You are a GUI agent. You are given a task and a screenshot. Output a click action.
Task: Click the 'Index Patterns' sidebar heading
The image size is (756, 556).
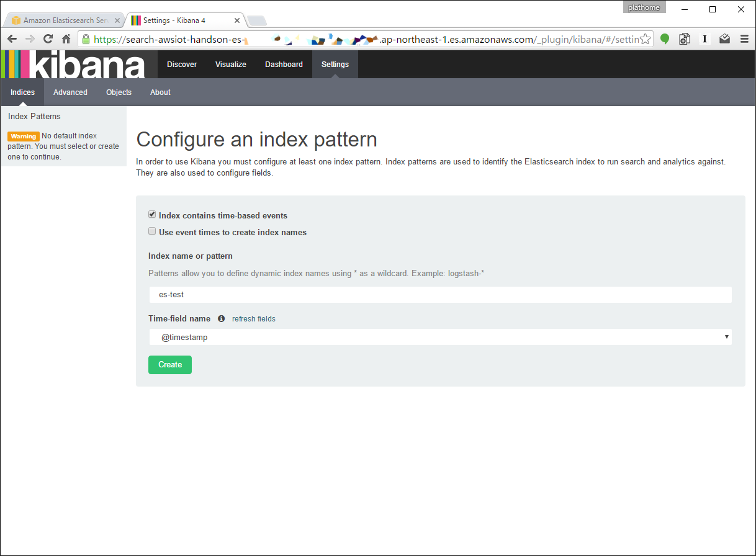tap(34, 117)
